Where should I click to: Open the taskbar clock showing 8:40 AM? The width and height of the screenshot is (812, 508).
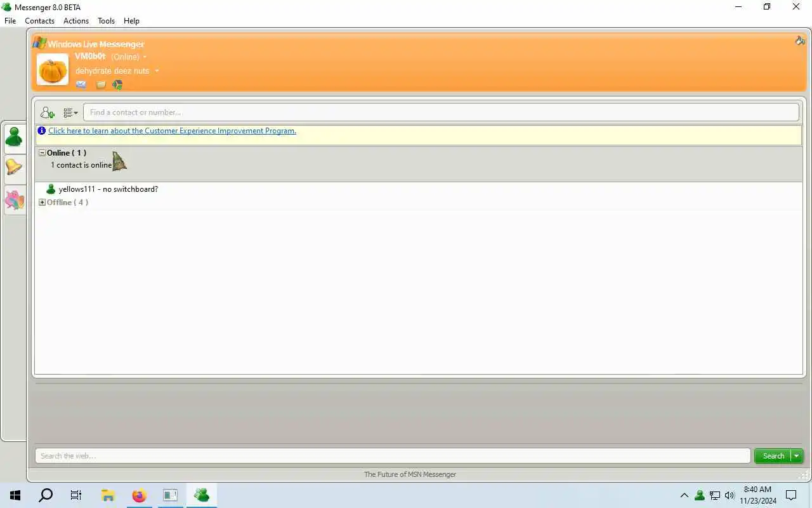pyautogui.click(x=757, y=495)
